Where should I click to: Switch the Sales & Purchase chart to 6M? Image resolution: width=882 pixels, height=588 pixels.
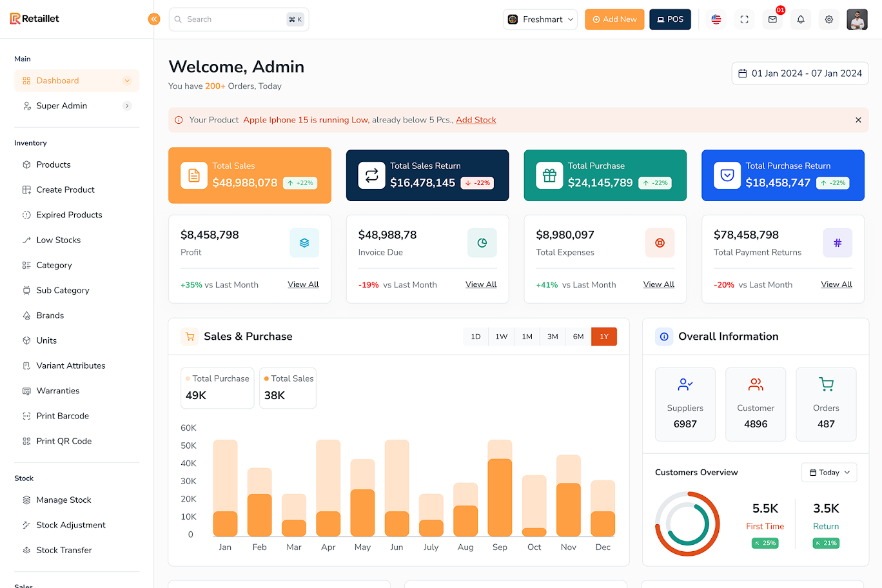coord(578,336)
